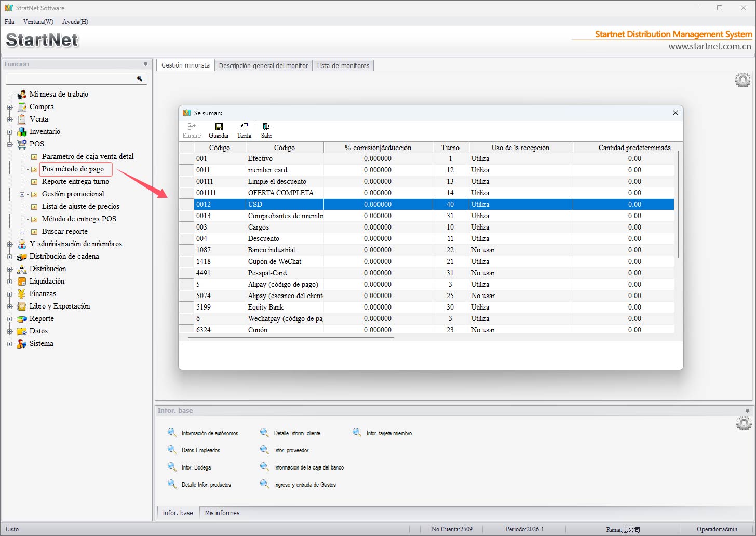This screenshot has height=536, width=756.
Task: Open Reporte entrega turno in the tree
Action: click(x=75, y=182)
